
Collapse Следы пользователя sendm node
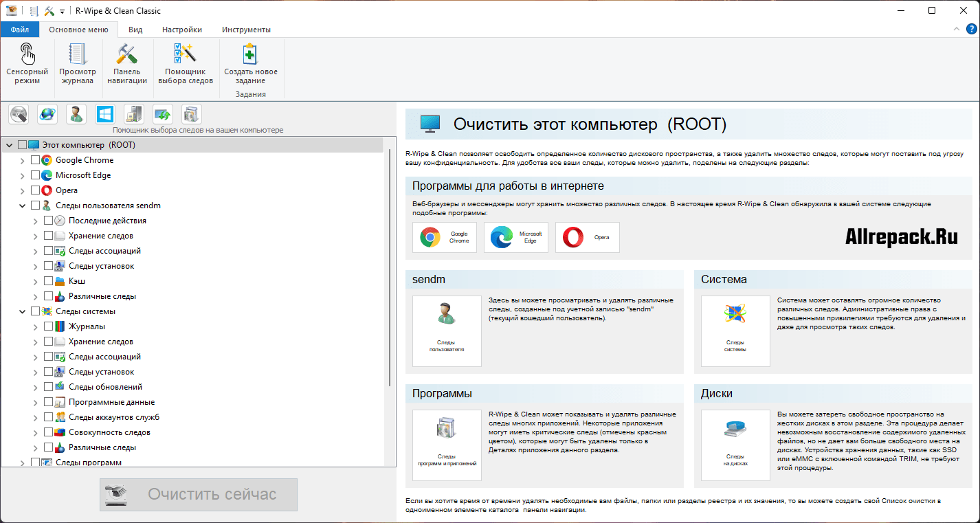coord(23,205)
